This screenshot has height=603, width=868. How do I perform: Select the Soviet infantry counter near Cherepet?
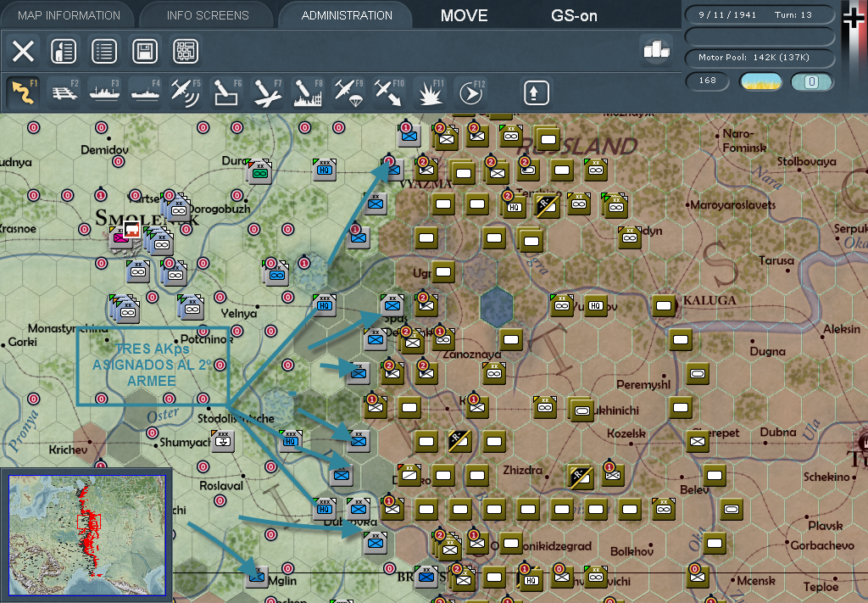(698, 441)
